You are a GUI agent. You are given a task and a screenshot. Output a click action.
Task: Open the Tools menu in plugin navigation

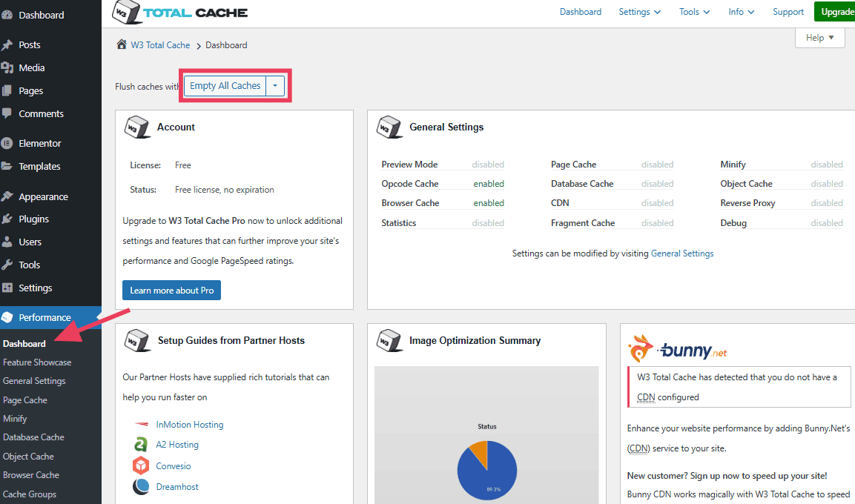693,11
